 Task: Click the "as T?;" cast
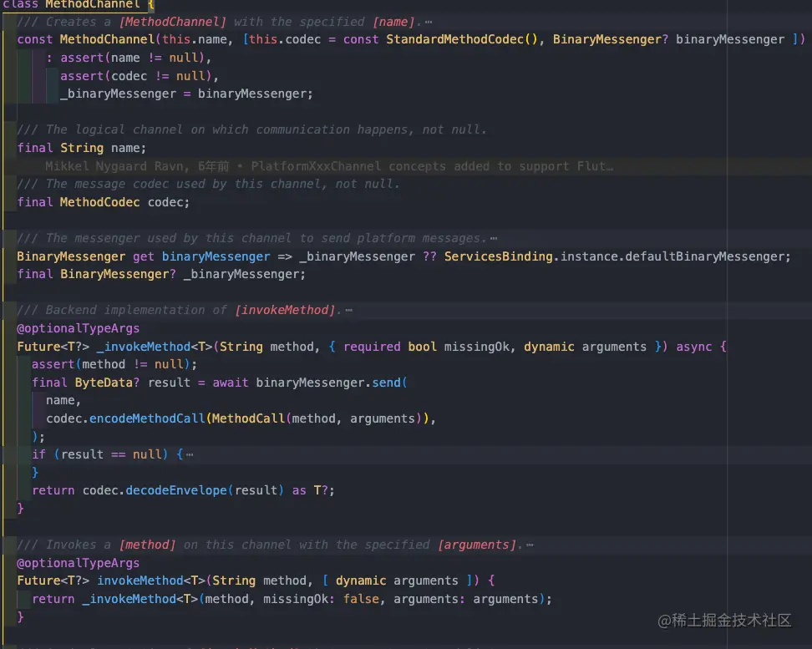[x=313, y=490]
